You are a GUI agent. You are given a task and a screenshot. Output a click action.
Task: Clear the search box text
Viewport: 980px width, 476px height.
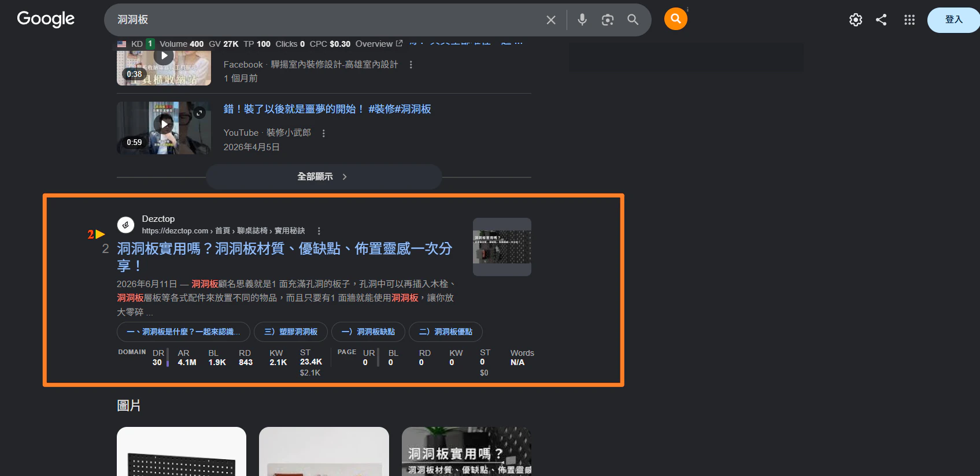click(551, 20)
